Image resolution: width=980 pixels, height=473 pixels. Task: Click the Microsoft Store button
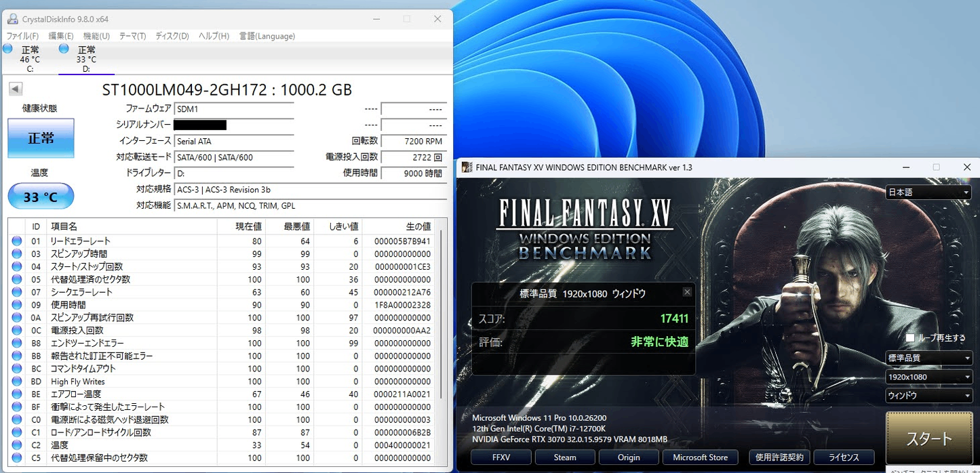point(700,457)
